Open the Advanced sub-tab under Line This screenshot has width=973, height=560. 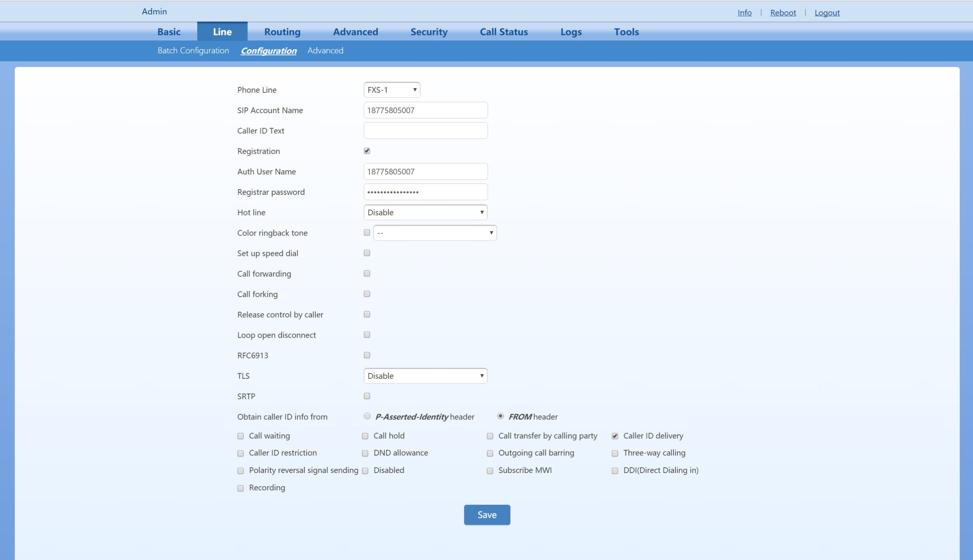(325, 51)
